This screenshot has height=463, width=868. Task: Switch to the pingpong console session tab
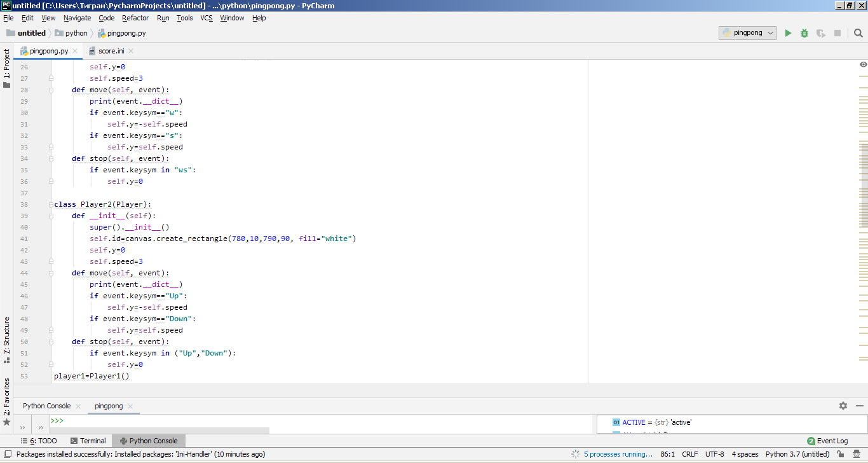coord(109,406)
